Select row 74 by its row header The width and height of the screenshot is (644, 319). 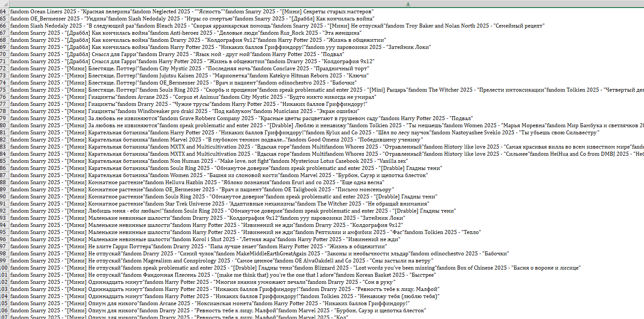[x=4, y=83]
